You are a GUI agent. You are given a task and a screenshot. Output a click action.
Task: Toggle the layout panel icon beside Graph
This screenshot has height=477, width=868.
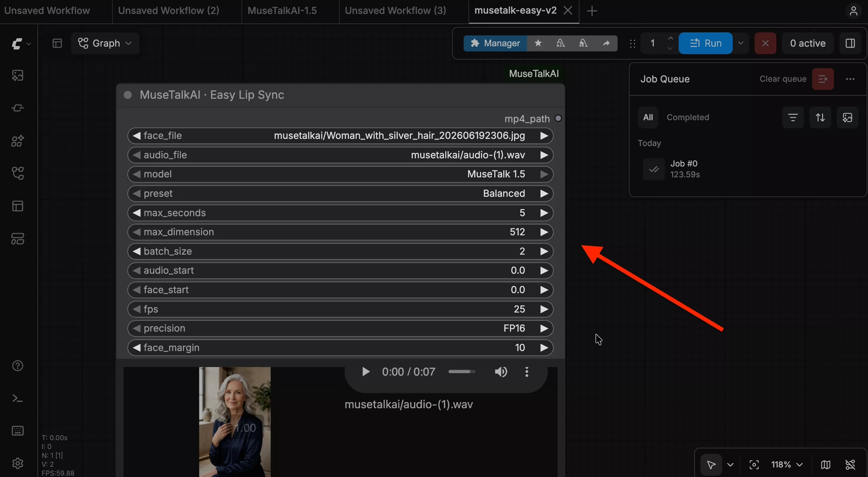point(57,43)
